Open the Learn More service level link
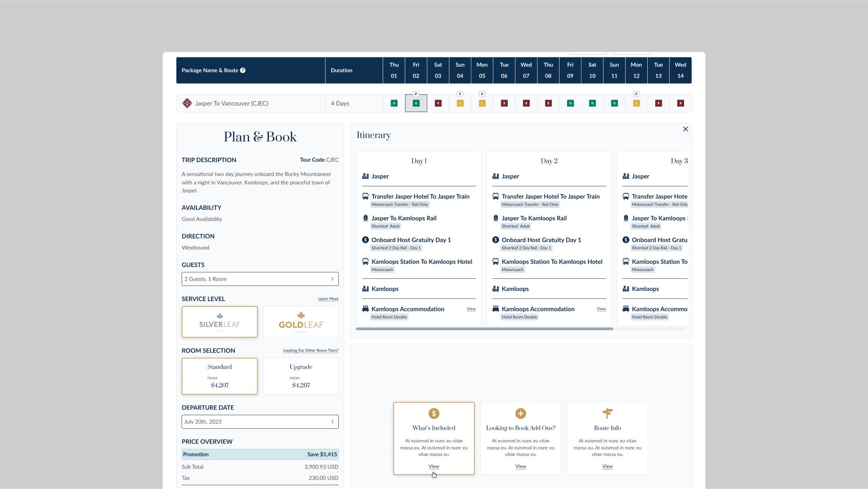 [329, 299]
